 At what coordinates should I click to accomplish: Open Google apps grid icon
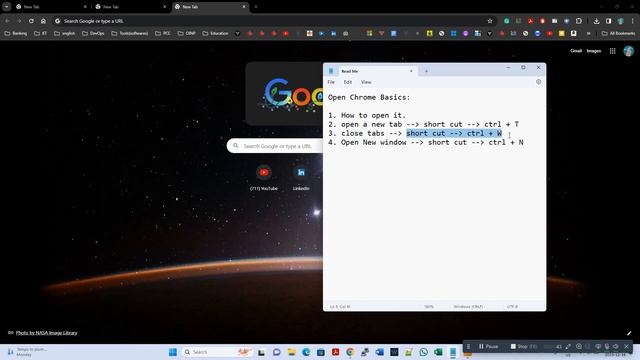pos(613,51)
